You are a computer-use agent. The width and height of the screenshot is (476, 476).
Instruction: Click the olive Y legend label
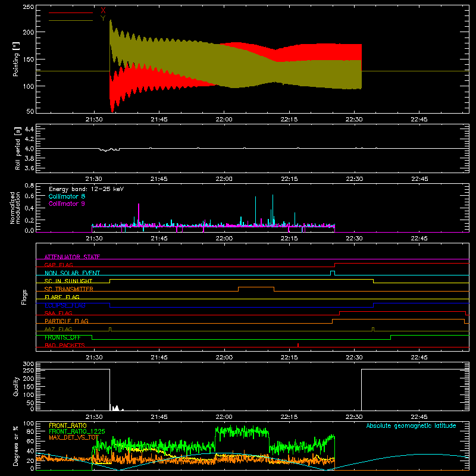[103, 18]
